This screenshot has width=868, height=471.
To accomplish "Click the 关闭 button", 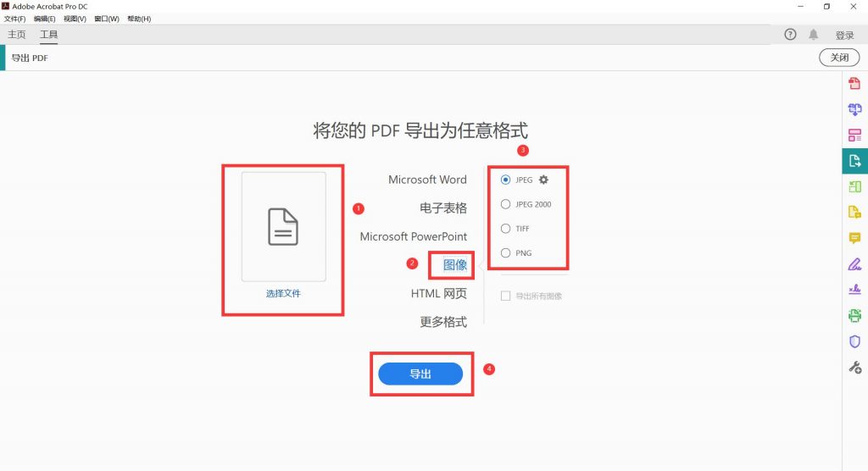I will pos(839,58).
